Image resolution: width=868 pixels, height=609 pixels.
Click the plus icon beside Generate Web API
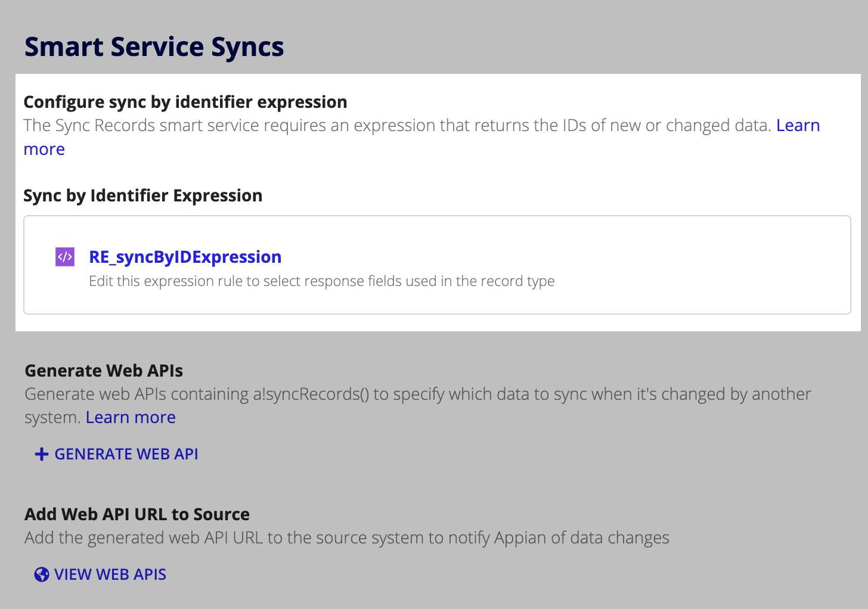tap(42, 454)
